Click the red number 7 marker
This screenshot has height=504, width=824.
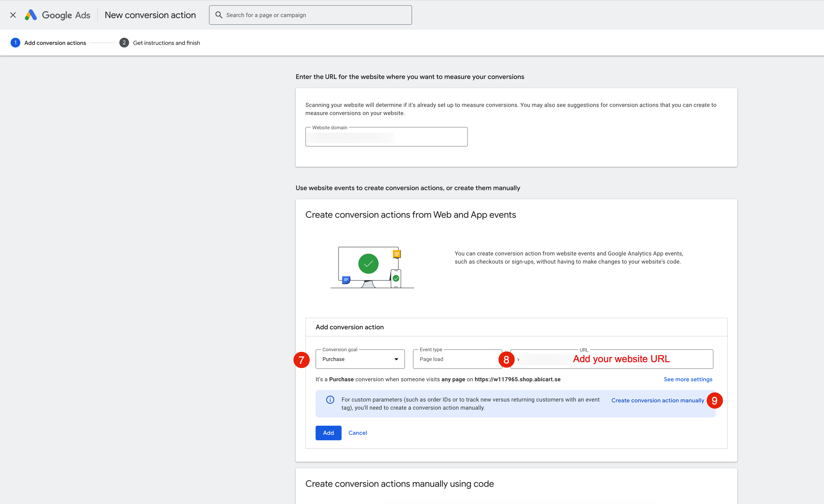pyautogui.click(x=301, y=360)
